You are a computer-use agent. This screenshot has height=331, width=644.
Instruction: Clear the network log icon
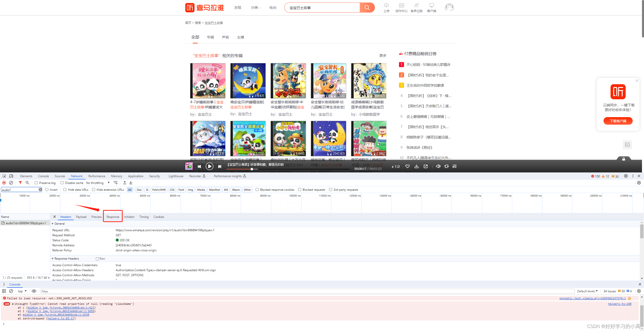pos(11,183)
